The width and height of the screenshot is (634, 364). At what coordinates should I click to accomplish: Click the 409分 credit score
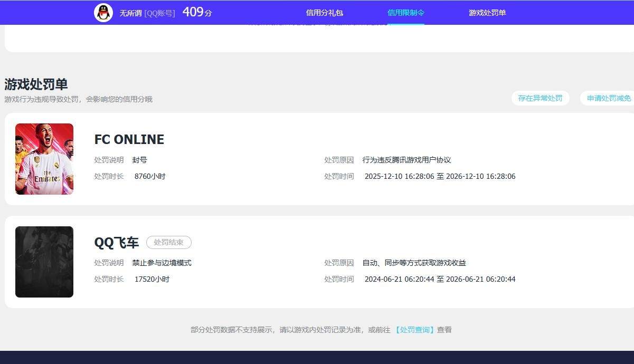pos(197,12)
